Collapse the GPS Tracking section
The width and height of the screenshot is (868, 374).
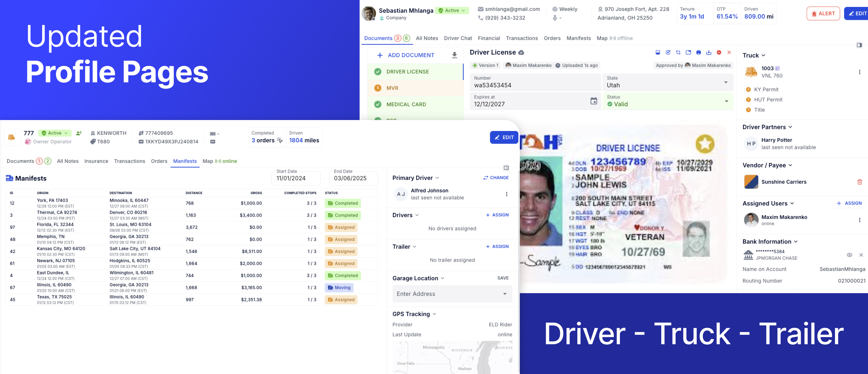[434, 314]
